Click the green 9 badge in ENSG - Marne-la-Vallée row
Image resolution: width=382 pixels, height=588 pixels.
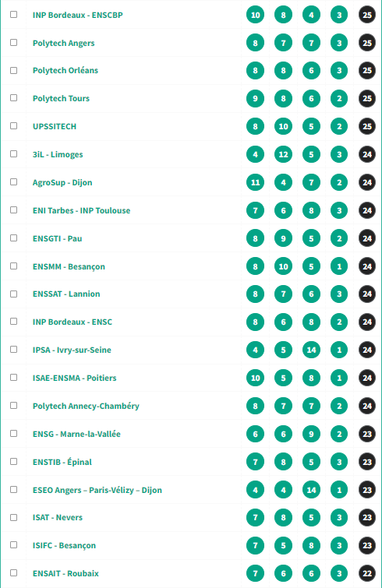pyautogui.click(x=311, y=434)
